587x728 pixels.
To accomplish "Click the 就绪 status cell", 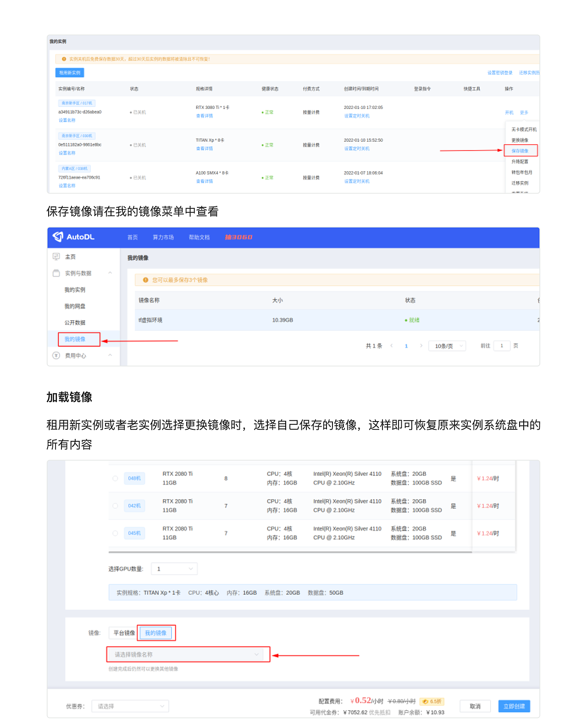I will 412,320.
